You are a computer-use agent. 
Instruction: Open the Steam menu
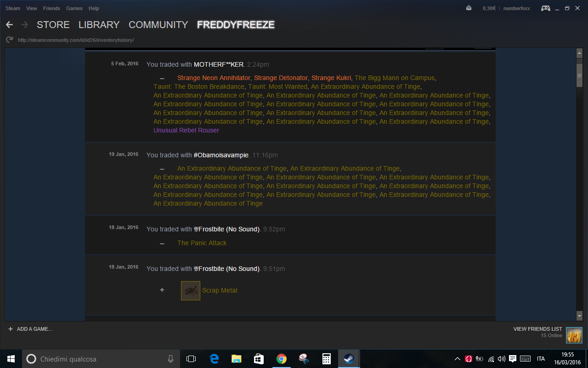click(13, 8)
